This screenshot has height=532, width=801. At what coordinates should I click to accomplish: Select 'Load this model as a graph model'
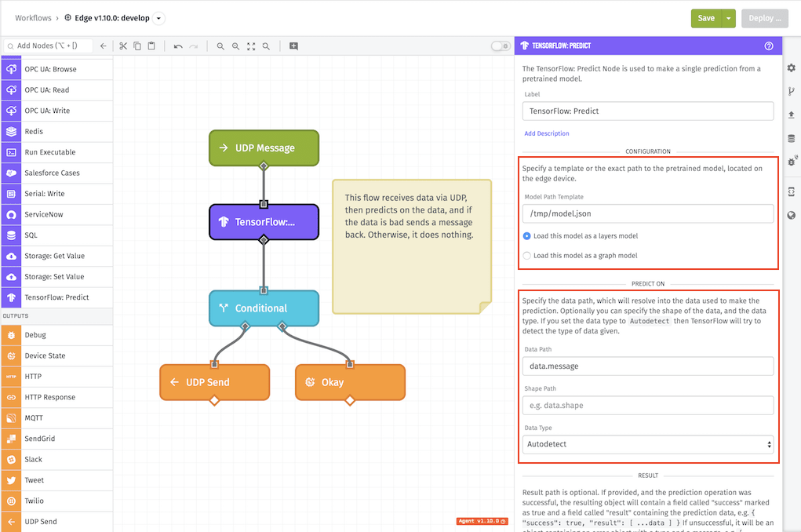(x=581, y=256)
